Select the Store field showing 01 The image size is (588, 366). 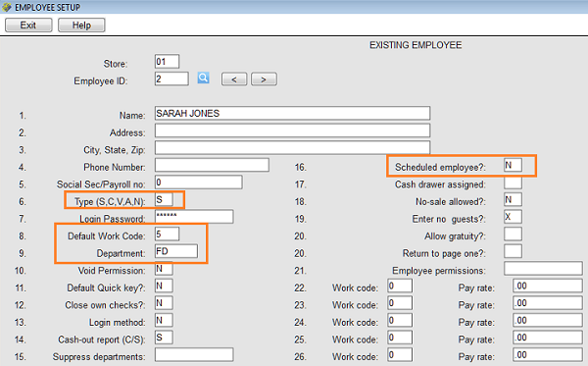coord(167,62)
